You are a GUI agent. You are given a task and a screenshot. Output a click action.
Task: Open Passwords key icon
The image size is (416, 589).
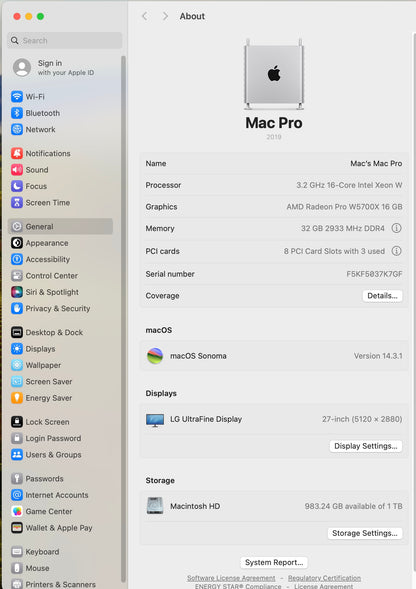(17, 479)
